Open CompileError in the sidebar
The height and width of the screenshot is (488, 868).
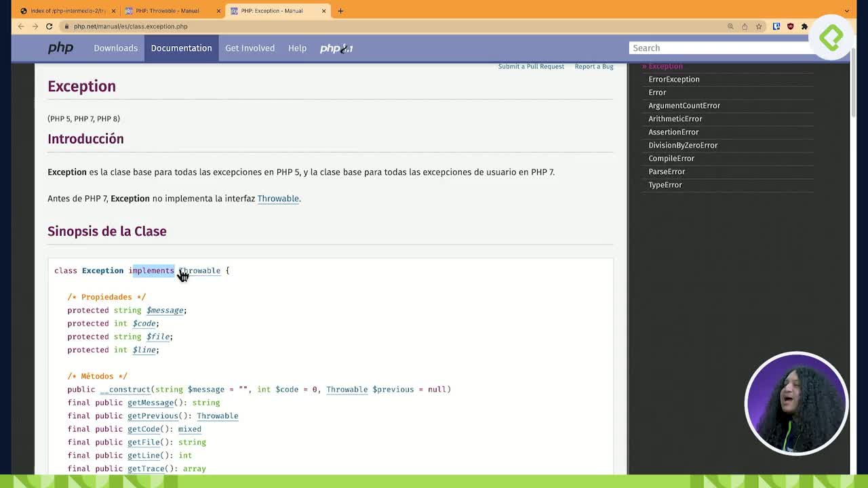coord(671,159)
